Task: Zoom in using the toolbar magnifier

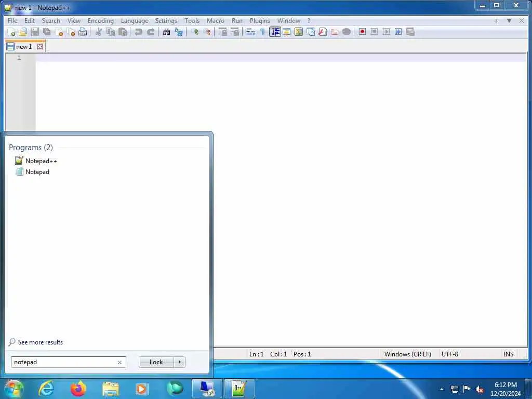Action: 195,32
